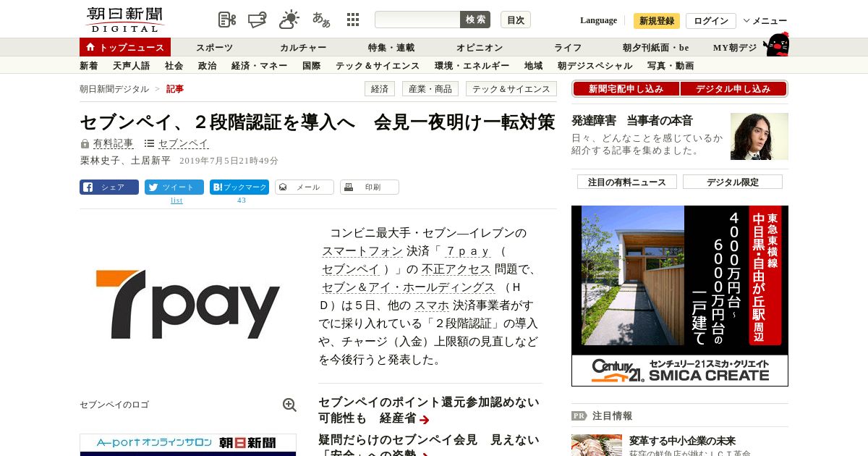The height and width of the screenshot is (456, 868).
Task: Open the セブンペイ topic tag link
Action: (183, 143)
